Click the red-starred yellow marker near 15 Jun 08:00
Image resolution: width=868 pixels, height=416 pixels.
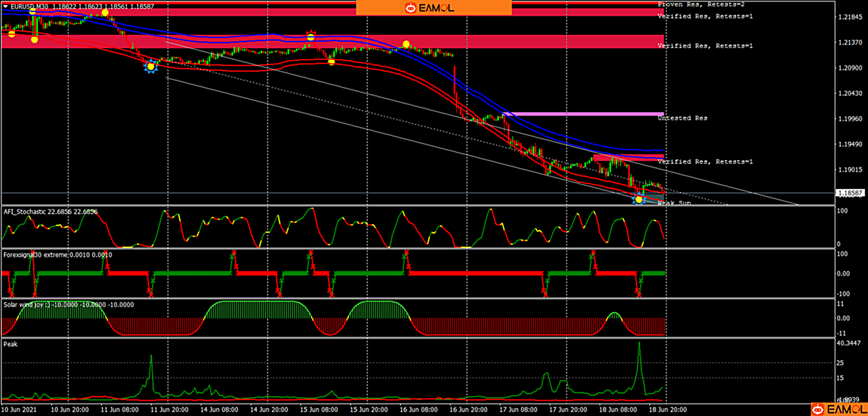pyautogui.click(x=310, y=36)
